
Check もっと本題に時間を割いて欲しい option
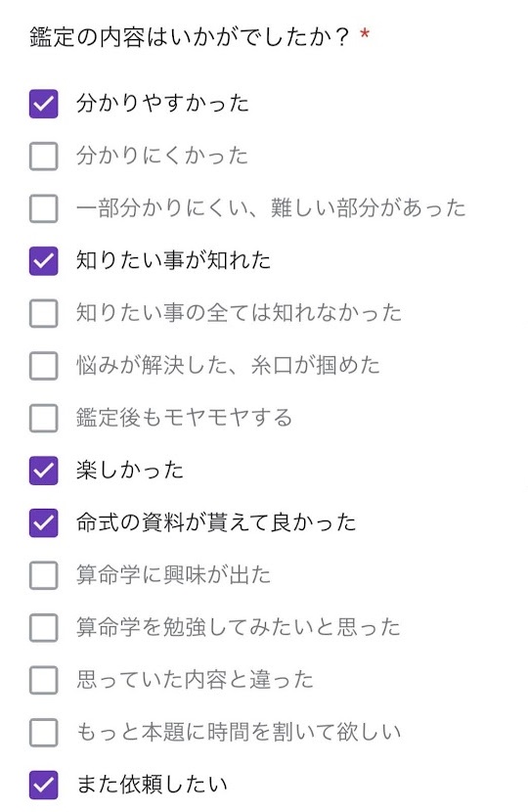(x=43, y=732)
